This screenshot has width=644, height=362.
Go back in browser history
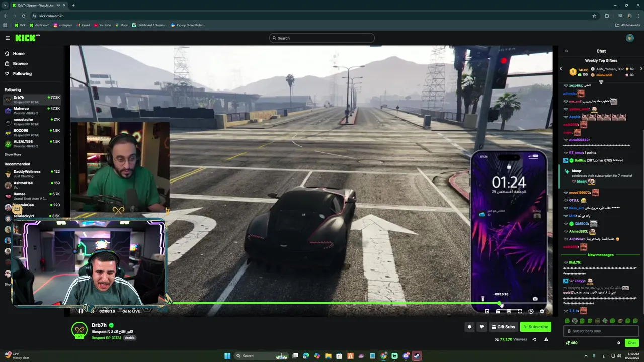point(6,16)
